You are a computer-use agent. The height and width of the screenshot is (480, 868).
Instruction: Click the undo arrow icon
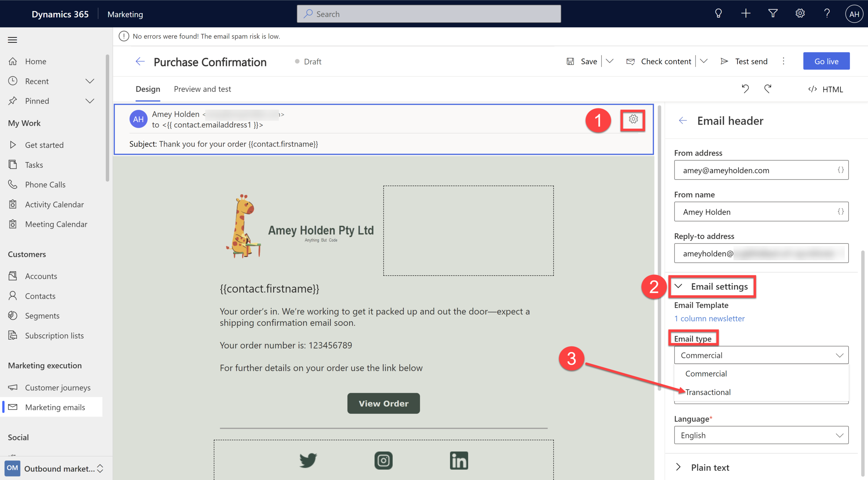click(745, 89)
